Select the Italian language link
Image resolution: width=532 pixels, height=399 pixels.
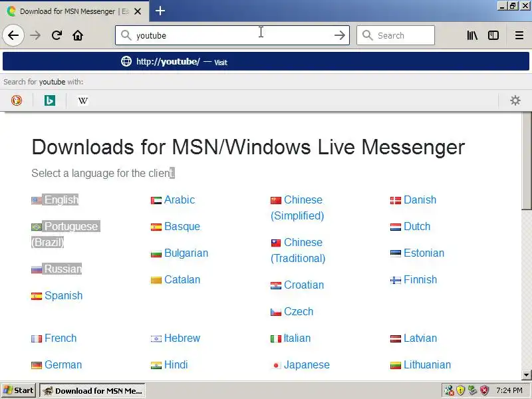tap(297, 338)
